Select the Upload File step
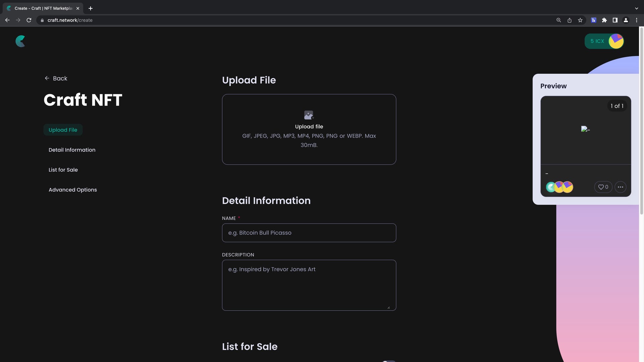The image size is (644, 362). [63, 130]
